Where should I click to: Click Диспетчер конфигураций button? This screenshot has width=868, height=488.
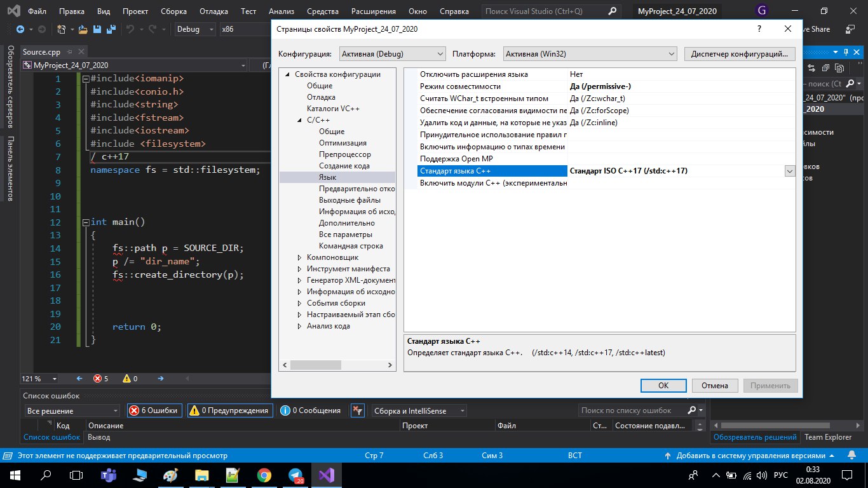[x=740, y=54]
